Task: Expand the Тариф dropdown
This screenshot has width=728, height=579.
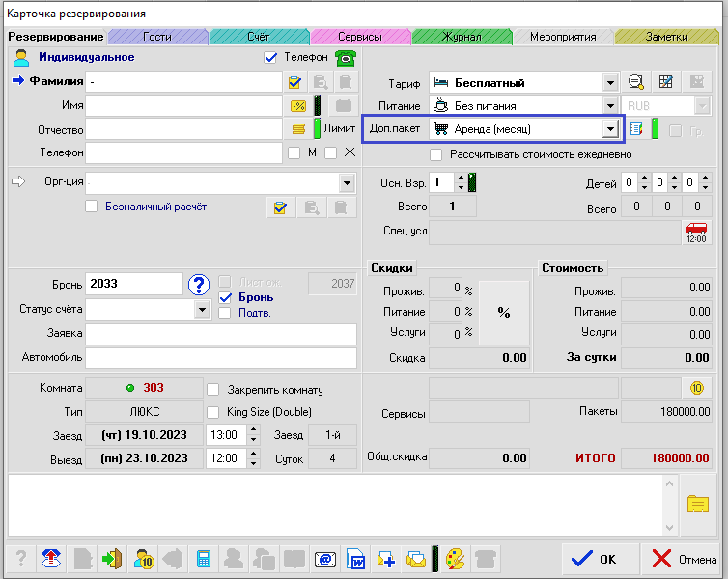Action: 609,82
